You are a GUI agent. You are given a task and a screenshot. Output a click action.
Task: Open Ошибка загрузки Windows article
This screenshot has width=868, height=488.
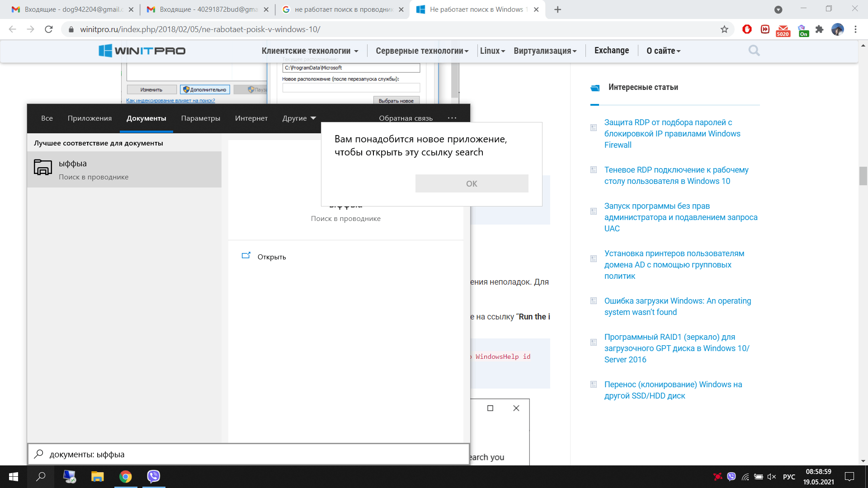pos(678,306)
